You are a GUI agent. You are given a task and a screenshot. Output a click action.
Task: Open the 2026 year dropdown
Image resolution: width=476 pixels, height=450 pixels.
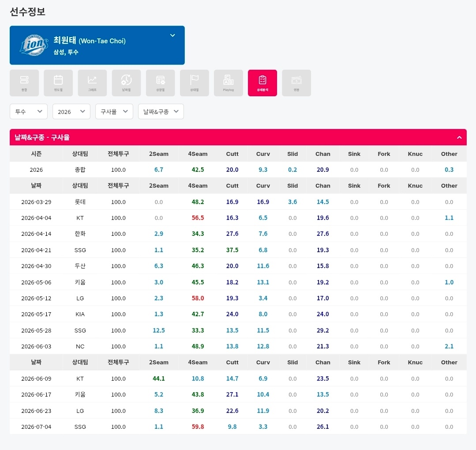[x=71, y=112]
